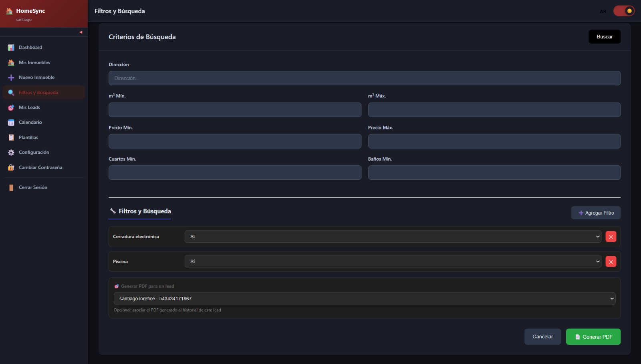Select Filtros y Búsqueda sidebar item

pos(38,93)
